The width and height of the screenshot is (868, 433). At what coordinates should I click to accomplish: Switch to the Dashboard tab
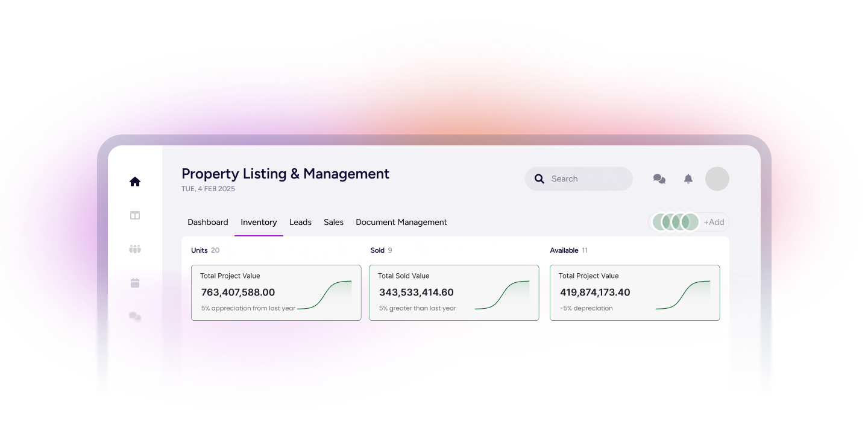[x=207, y=222]
